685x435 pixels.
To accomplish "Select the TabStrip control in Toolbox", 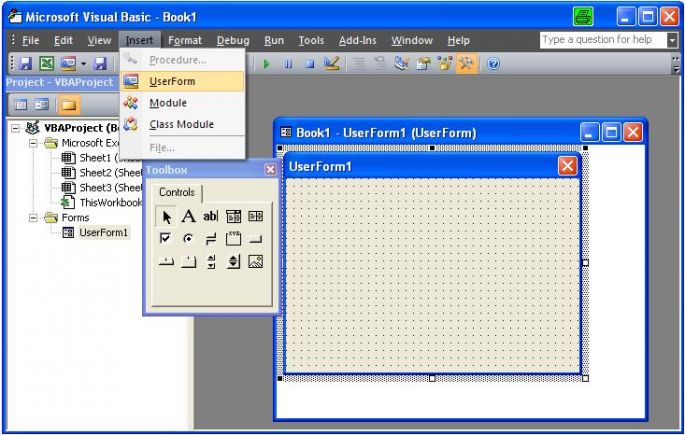I will click(166, 262).
